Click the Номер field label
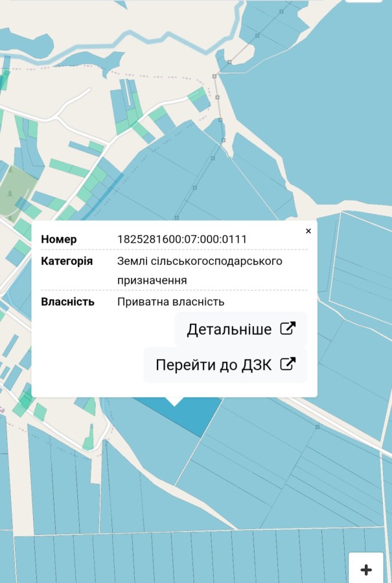Viewport: 392px width, 583px height. (59, 239)
